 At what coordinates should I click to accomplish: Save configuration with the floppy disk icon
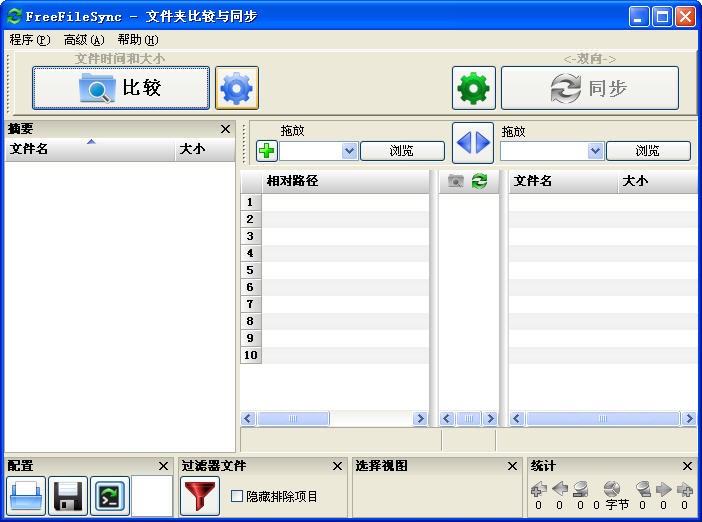coord(68,496)
